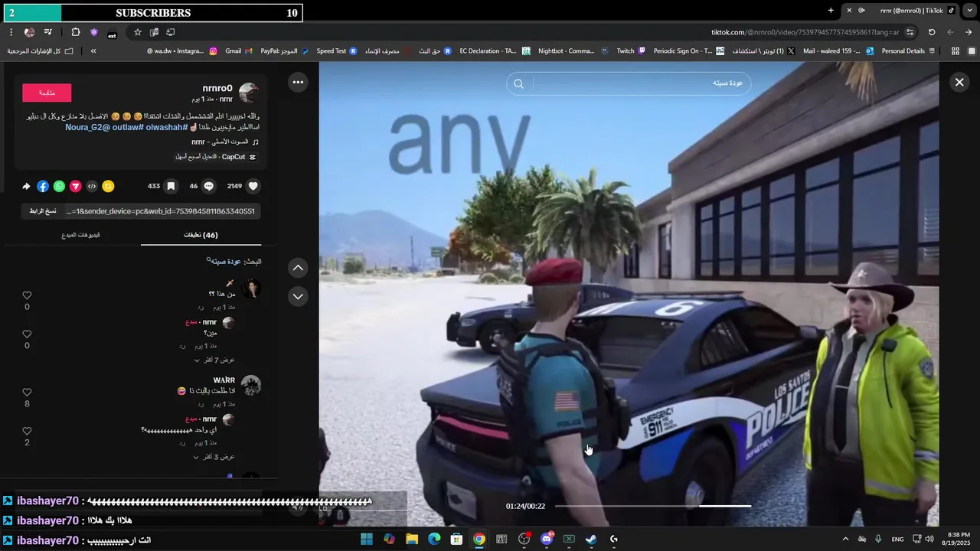Go to the next video with the down chevron
Screen dimensions: 980x551
[298, 296]
